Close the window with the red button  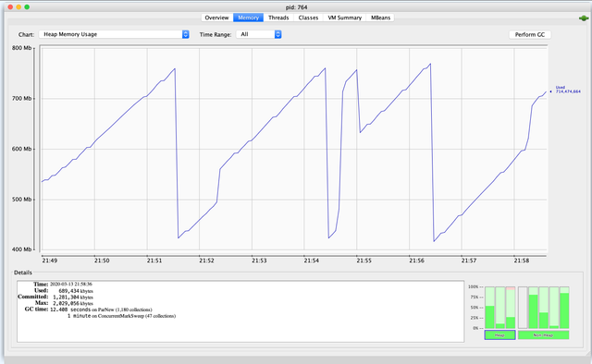10,6
